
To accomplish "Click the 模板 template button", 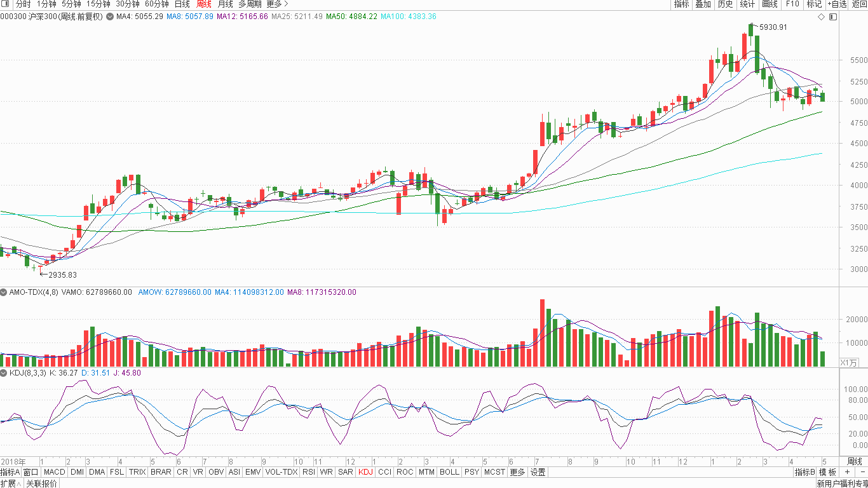I will [827, 472].
